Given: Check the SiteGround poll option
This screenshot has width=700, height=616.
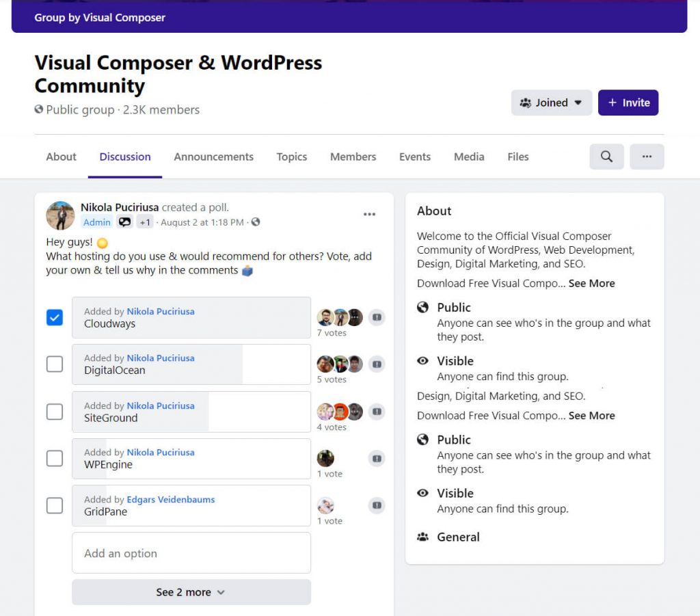Looking at the screenshot, I should click(55, 412).
